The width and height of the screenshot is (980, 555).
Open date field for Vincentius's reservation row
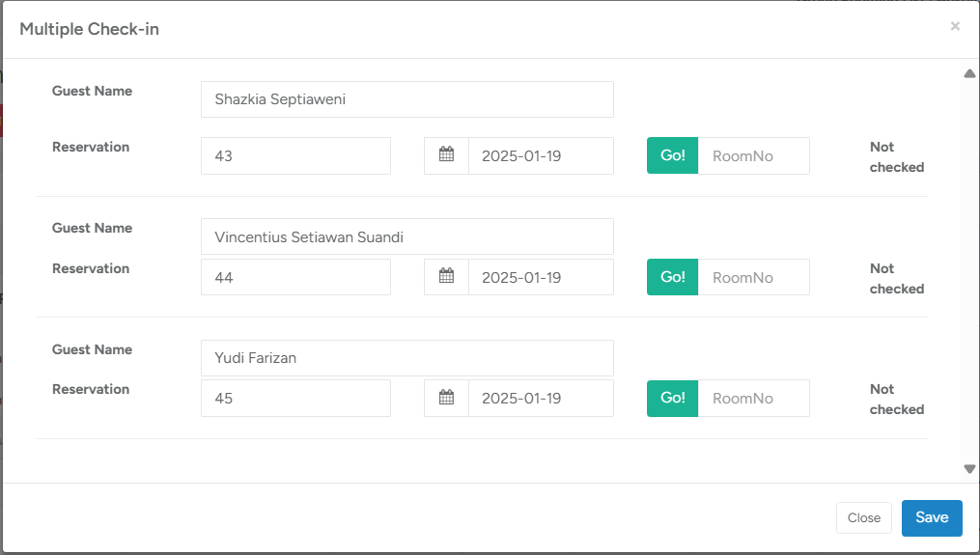coord(540,277)
